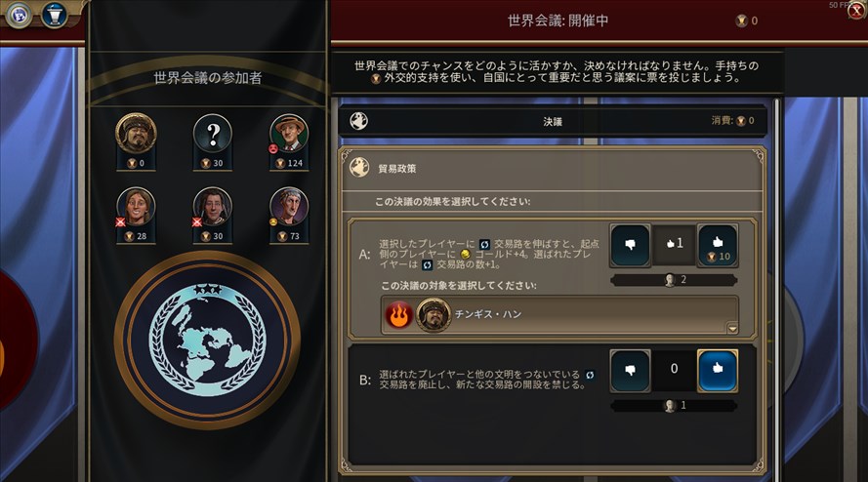Select the unknown leader question-mark portrait

(213, 134)
